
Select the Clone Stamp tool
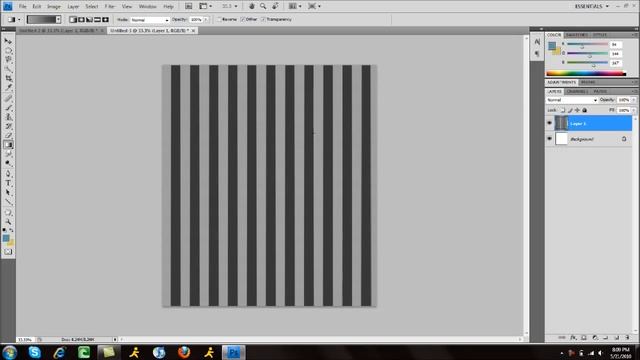pyautogui.click(x=8, y=117)
